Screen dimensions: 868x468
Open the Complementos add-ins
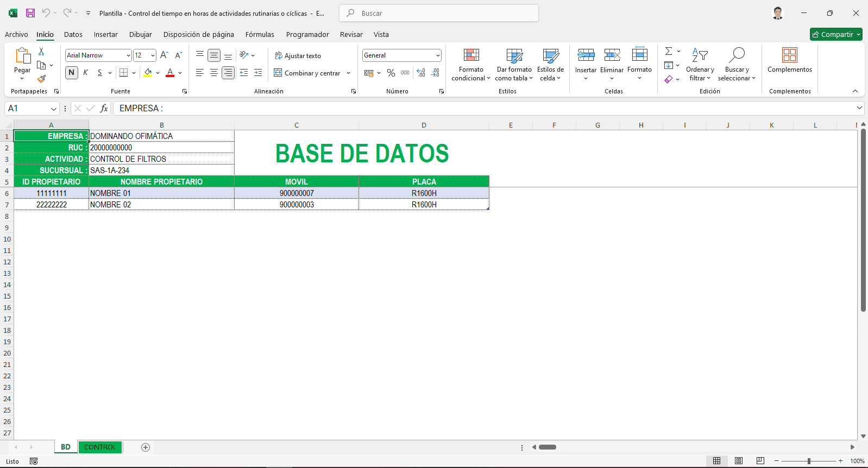click(790, 61)
